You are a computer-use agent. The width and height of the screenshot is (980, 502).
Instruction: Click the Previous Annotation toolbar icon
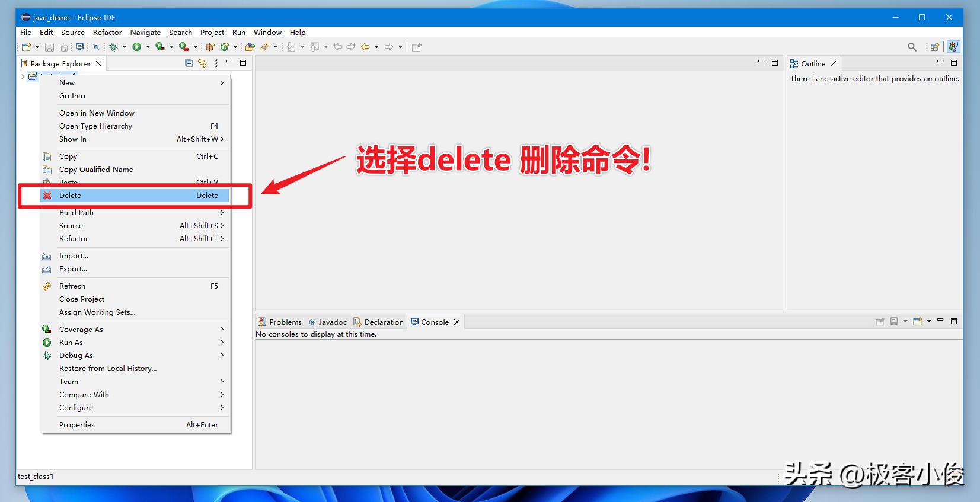pyautogui.click(x=314, y=47)
